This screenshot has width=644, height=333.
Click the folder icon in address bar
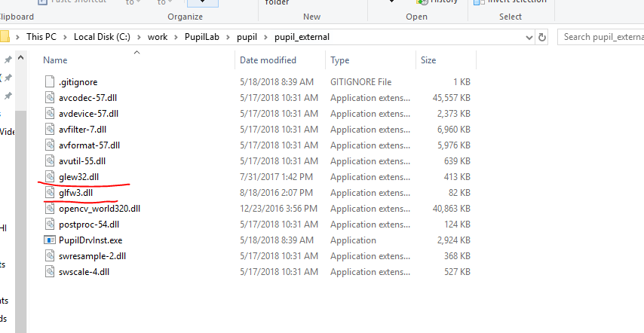pos(4,37)
